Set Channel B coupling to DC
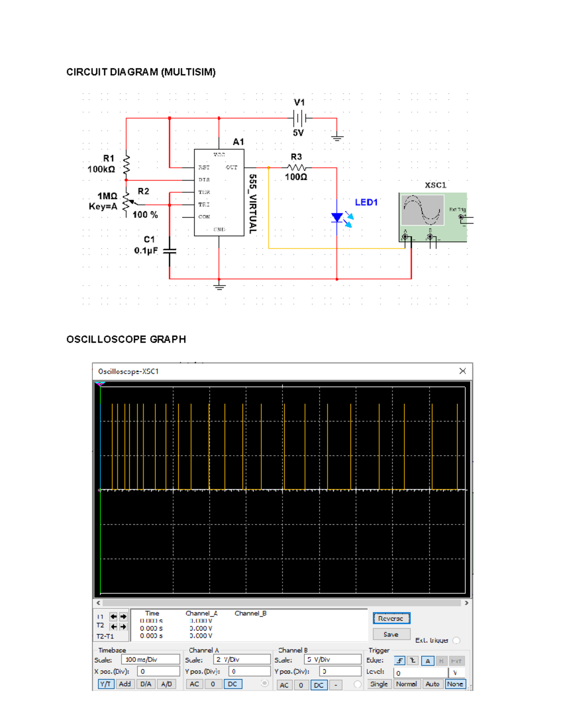The height and width of the screenshot is (728, 563). 318,685
